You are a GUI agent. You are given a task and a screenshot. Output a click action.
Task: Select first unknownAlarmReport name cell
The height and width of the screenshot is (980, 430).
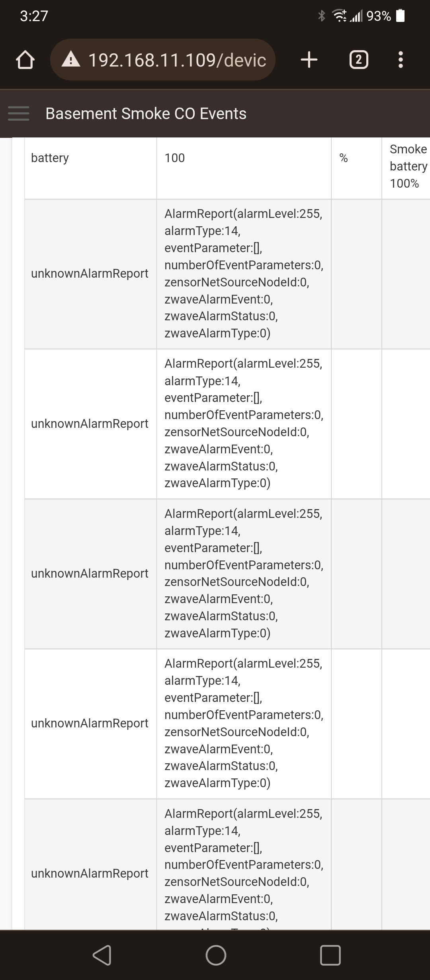click(x=90, y=274)
